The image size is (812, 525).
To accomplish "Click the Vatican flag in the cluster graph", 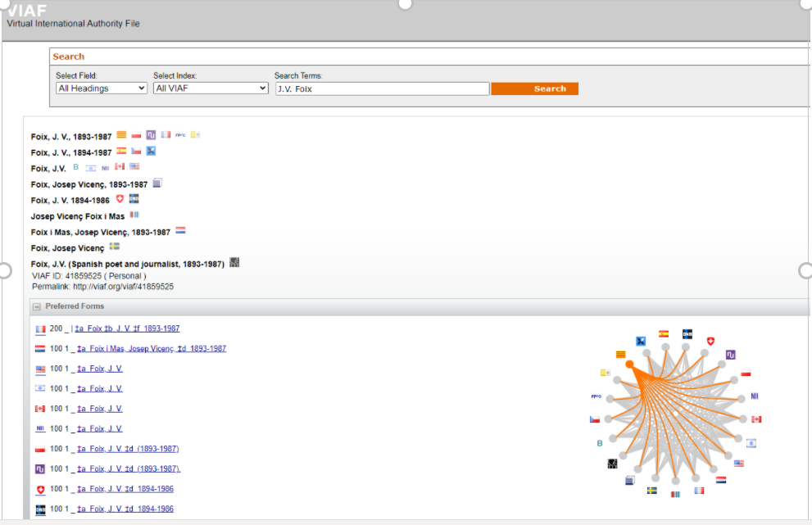I will 605,373.
